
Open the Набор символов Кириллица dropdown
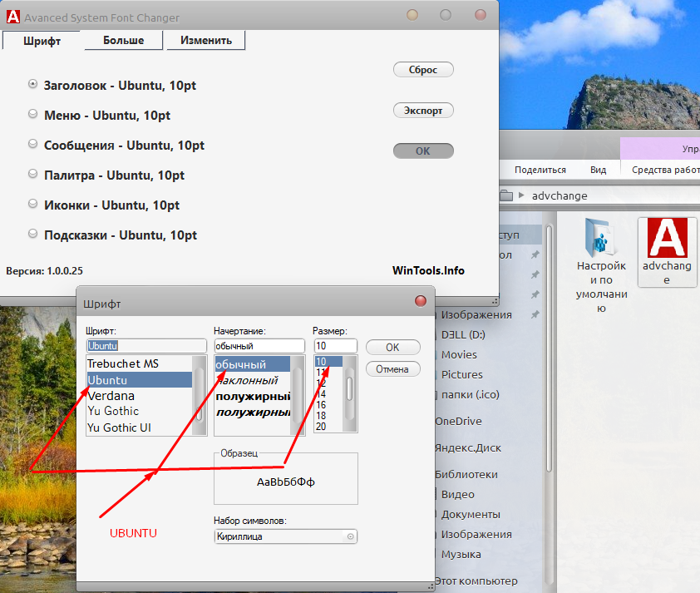(286, 536)
